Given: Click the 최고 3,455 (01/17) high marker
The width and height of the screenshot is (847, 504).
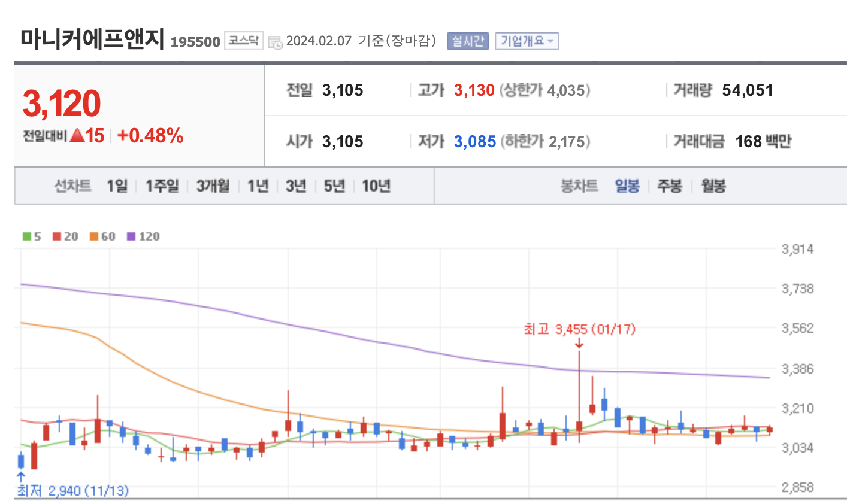Looking at the screenshot, I should click(579, 329).
